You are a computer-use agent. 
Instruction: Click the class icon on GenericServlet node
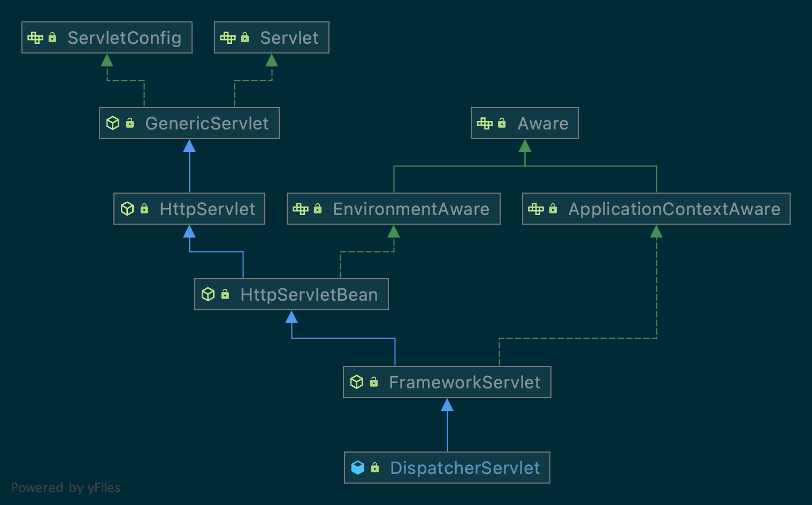113,123
